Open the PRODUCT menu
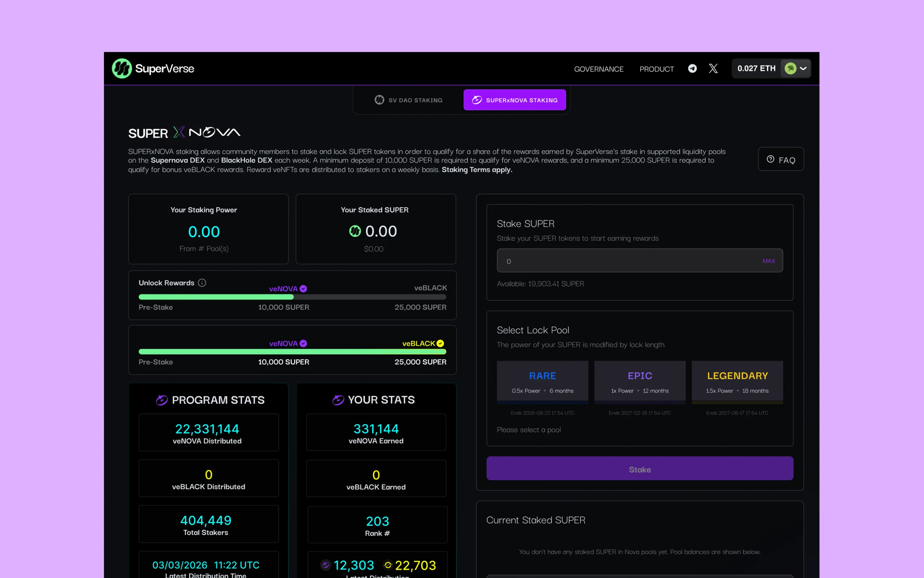Image resolution: width=924 pixels, height=578 pixels. tap(656, 69)
